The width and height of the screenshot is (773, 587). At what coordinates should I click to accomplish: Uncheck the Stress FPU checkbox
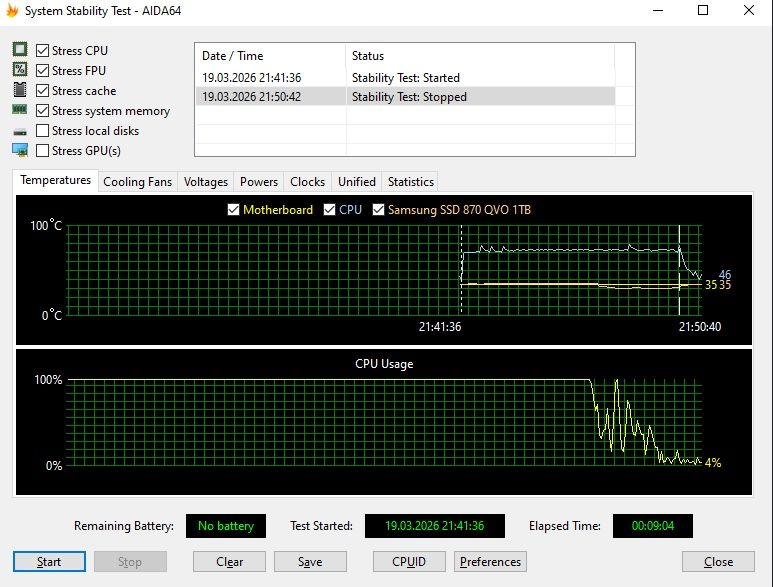click(x=42, y=70)
